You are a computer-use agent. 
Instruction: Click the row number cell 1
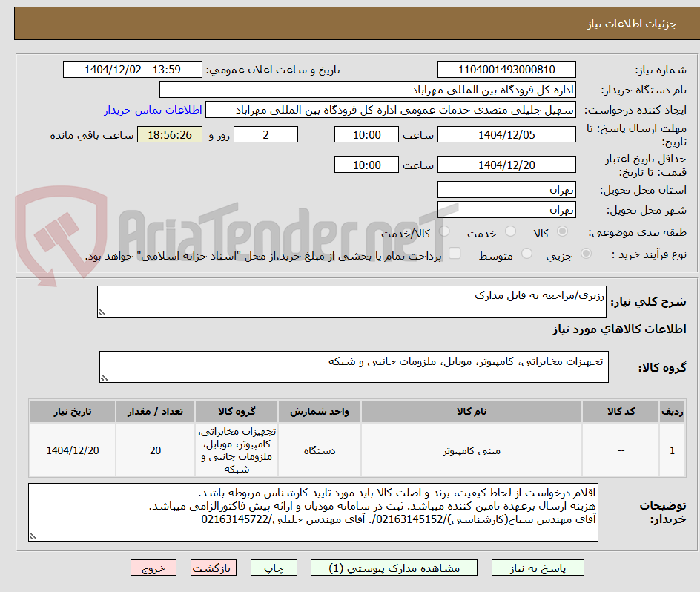[673, 450]
